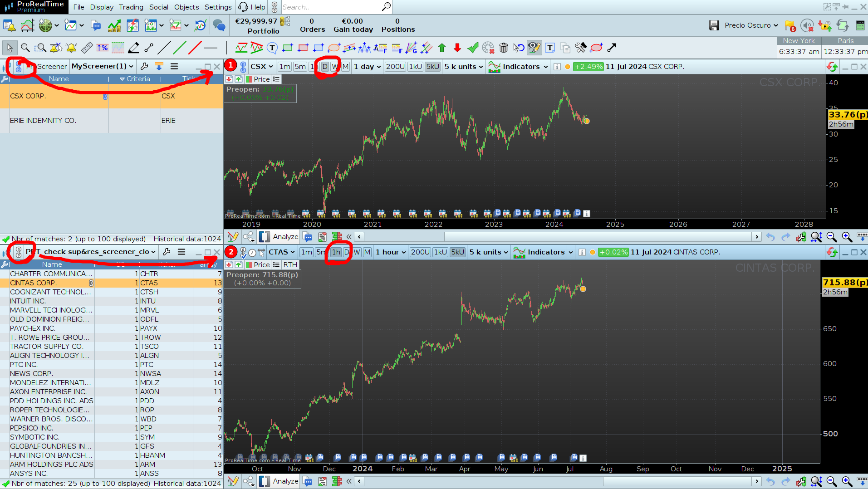
Task: Click the floppy disk save icon
Action: [x=714, y=25]
